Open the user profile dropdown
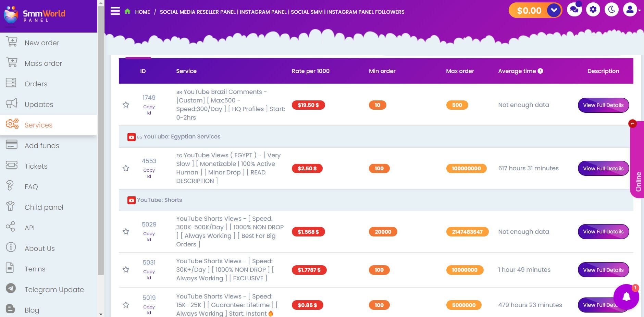The width and height of the screenshot is (644, 317). coord(632,10)
